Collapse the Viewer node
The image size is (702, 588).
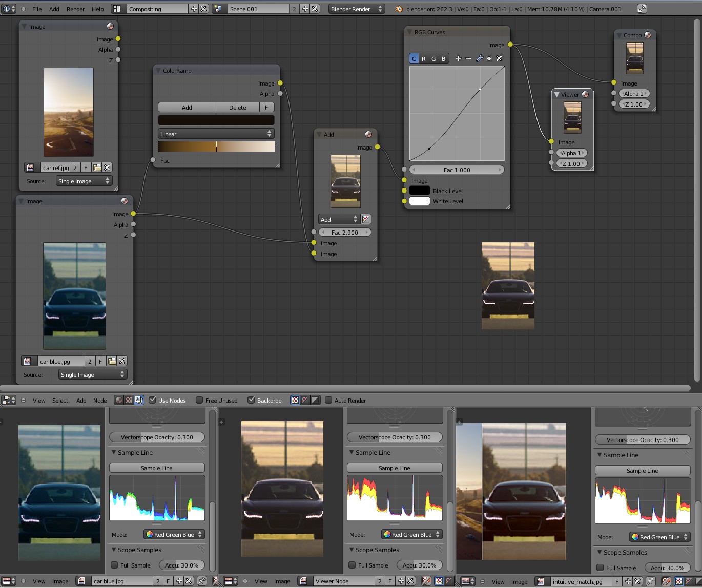click(x=557, y=94)
